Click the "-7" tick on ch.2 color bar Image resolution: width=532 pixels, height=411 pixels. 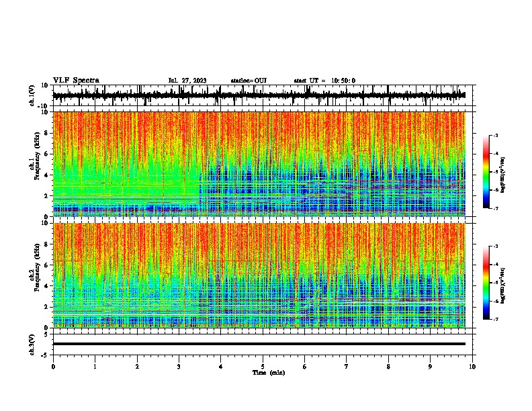(496, 319)
